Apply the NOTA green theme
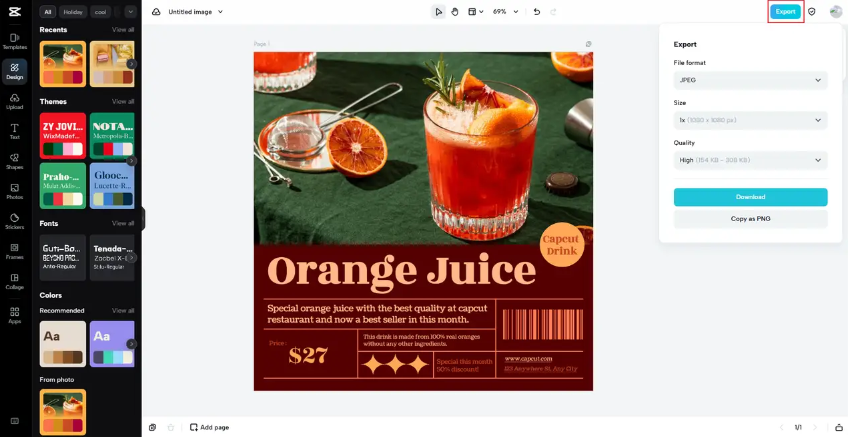The height and width of the screenshot is (437, 848). (x=112, y=136)
